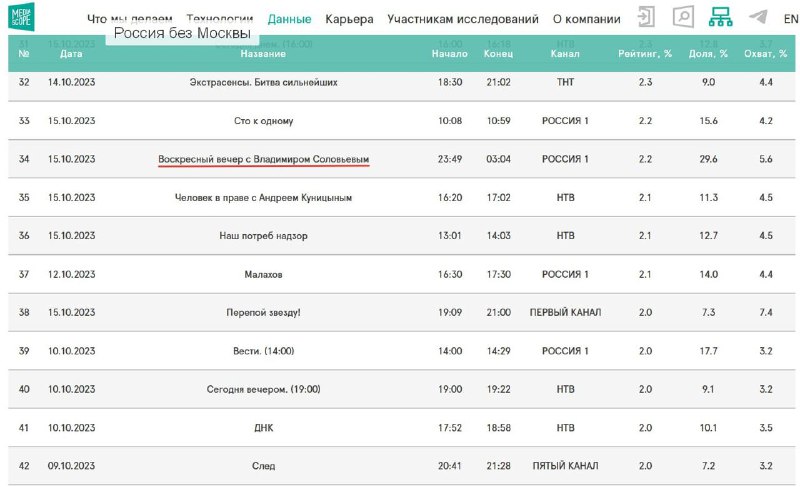This screenshot has width=800, height=487.
Task: Click the Перепой звезду! title
Action: pyautogui.click(x=263, y=313)
